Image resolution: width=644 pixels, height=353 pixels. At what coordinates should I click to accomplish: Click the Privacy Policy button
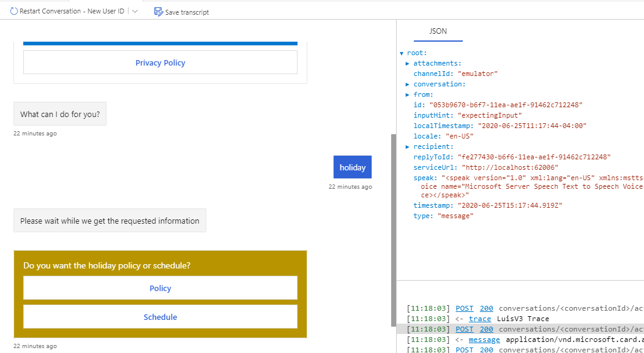pyautogui.click(x=160, y=62)
